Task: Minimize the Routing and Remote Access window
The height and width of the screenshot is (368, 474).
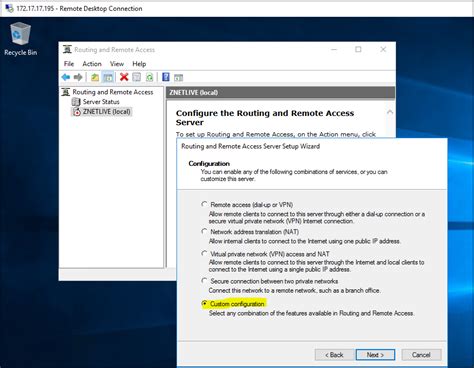Action: (334, 49)
